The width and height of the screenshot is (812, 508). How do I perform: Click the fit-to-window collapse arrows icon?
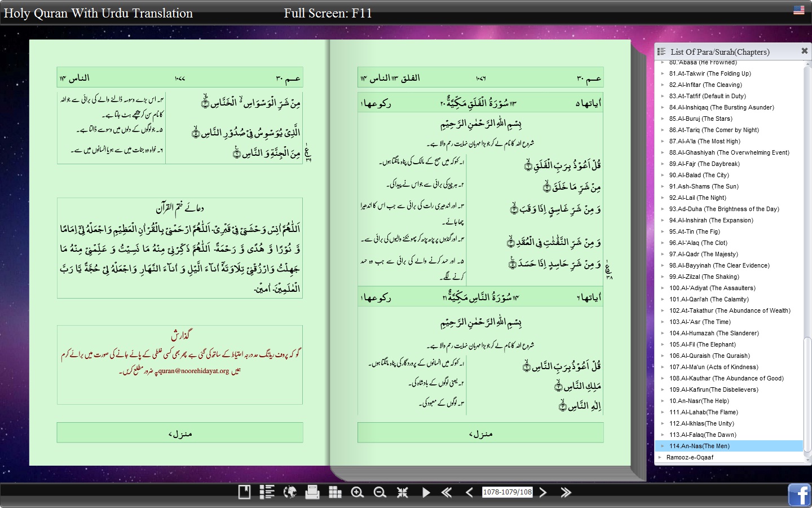403,492
